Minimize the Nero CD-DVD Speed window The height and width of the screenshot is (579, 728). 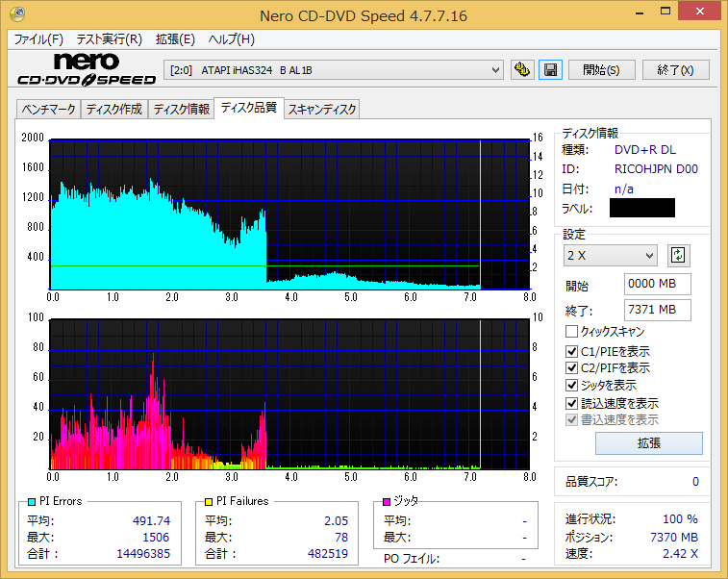click(640, 12)
